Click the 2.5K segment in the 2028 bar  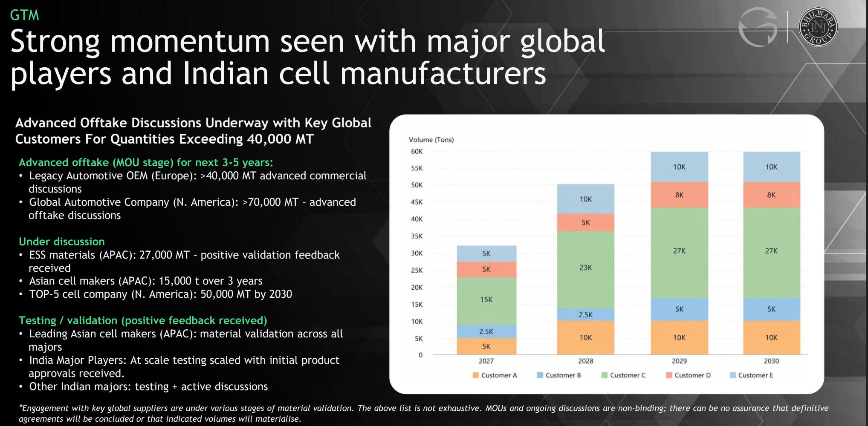pyautogui.click(x=586, y=315)
